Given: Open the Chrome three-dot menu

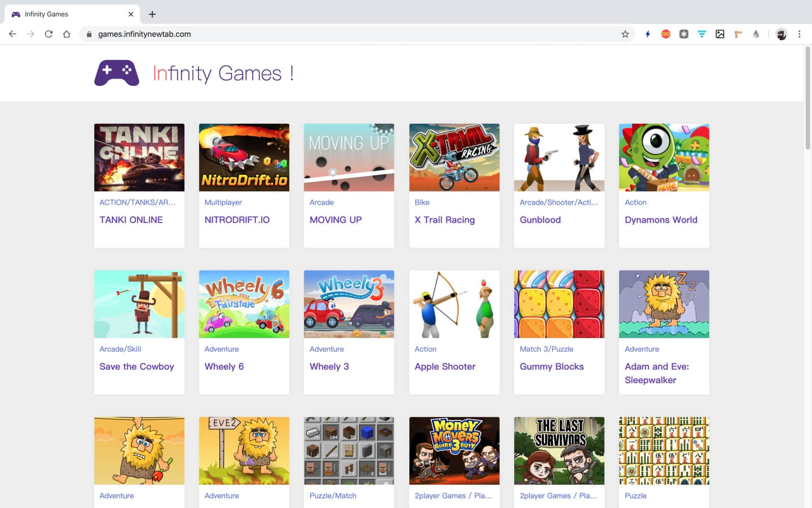Looking at the screenshot, I should coord(799,34).
